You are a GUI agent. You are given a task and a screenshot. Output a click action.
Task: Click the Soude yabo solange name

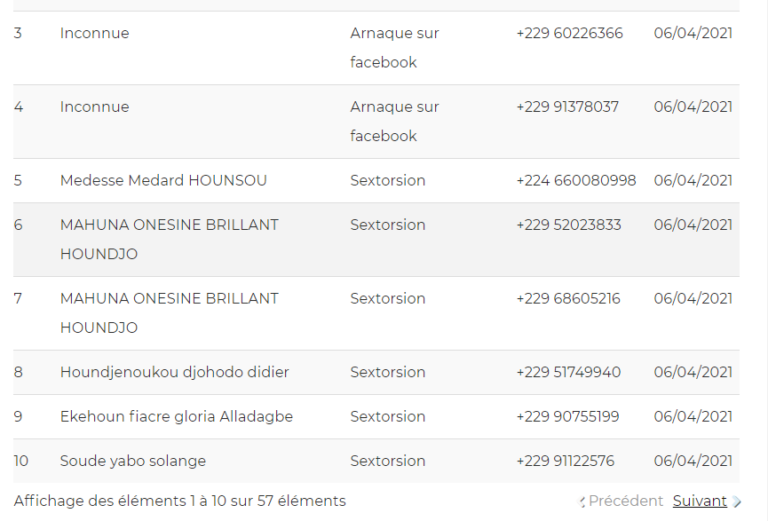[x=133, y=461]
